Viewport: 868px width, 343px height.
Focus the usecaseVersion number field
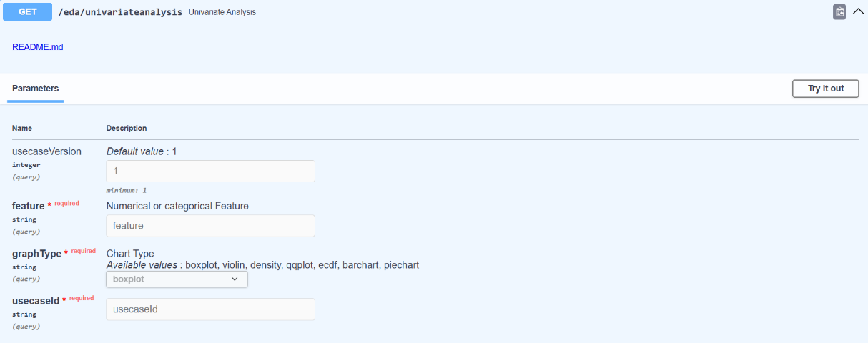pyautogui.click(x=210, y=171)
